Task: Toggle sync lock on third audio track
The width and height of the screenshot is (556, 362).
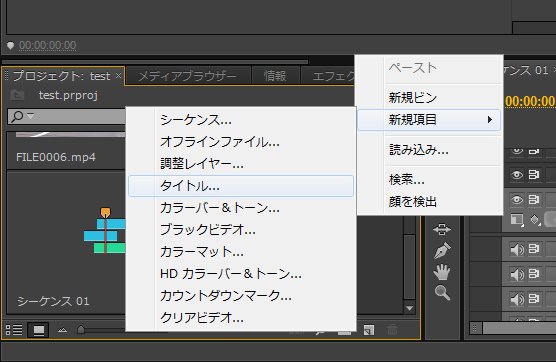Action: (x=534, y=299)
